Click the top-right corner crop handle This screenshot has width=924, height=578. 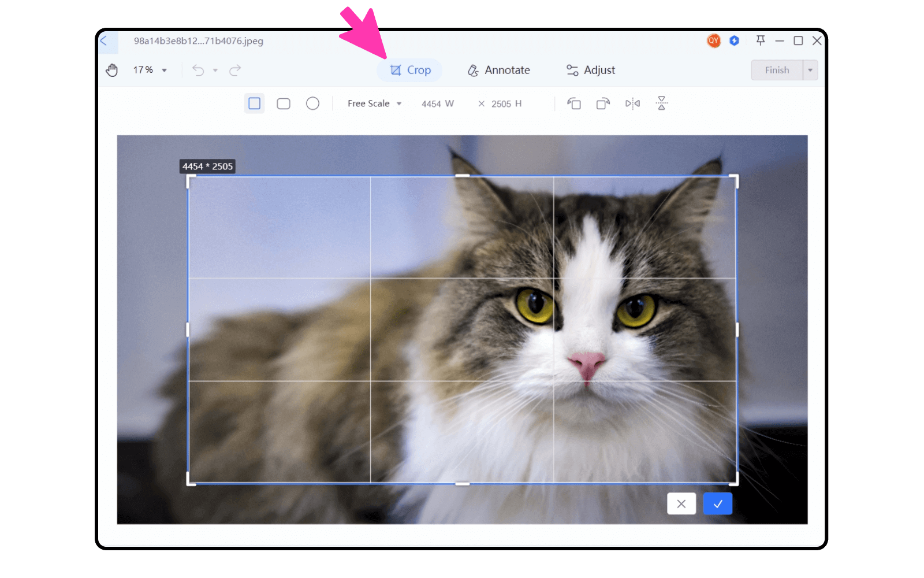[x=735, y=180]
